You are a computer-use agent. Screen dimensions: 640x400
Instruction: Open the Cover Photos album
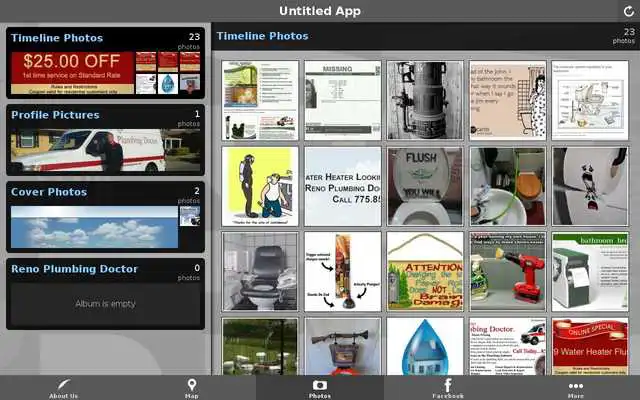click(x=105, y=217)
